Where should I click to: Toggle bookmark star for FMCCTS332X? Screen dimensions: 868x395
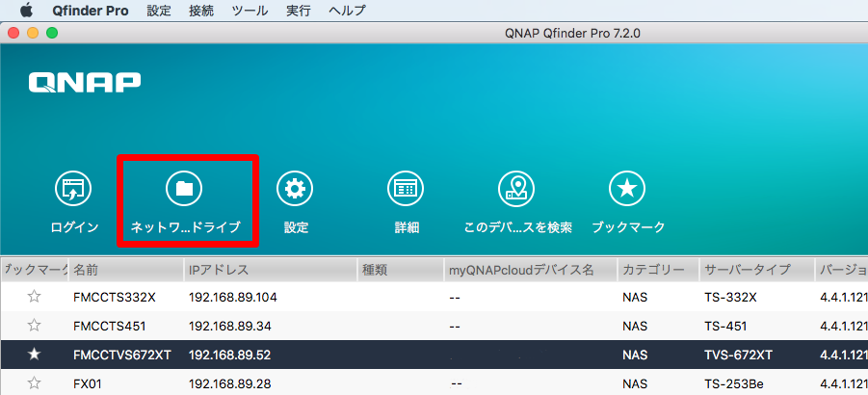pos(35,297)
